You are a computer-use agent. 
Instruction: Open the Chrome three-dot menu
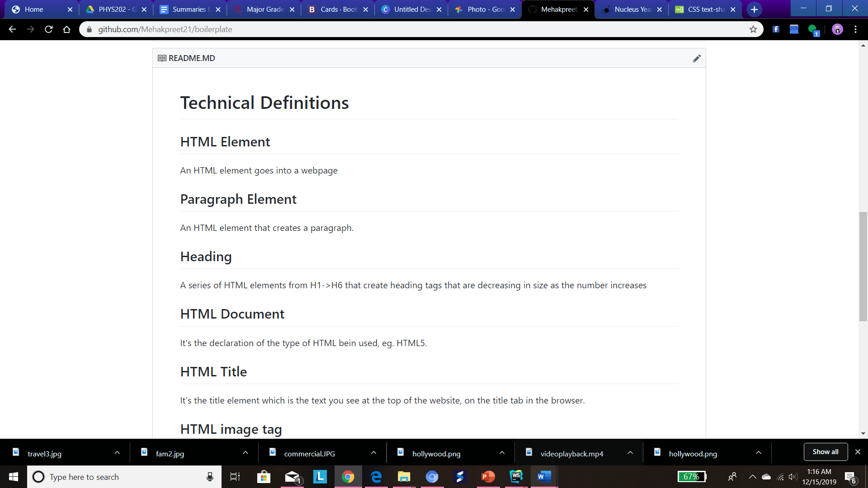(855, 29)
